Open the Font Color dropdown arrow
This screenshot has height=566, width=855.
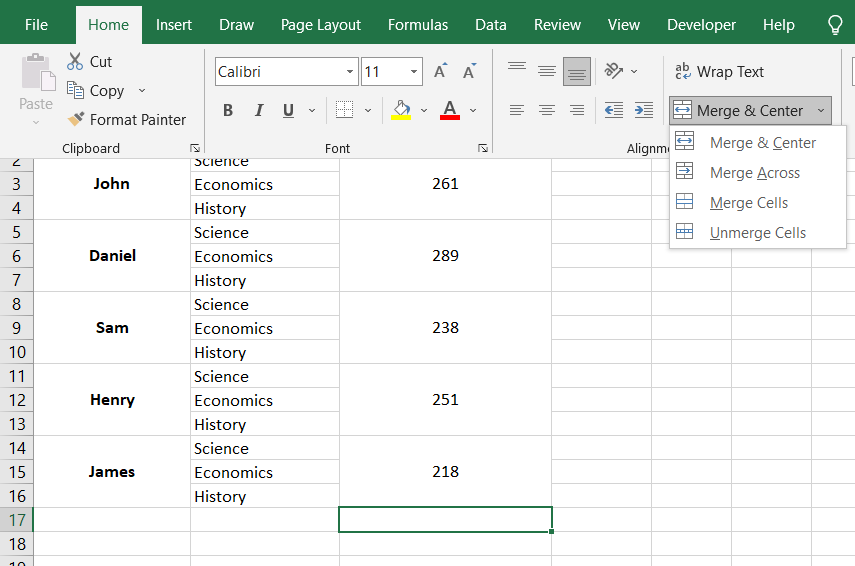click(473, 110)
